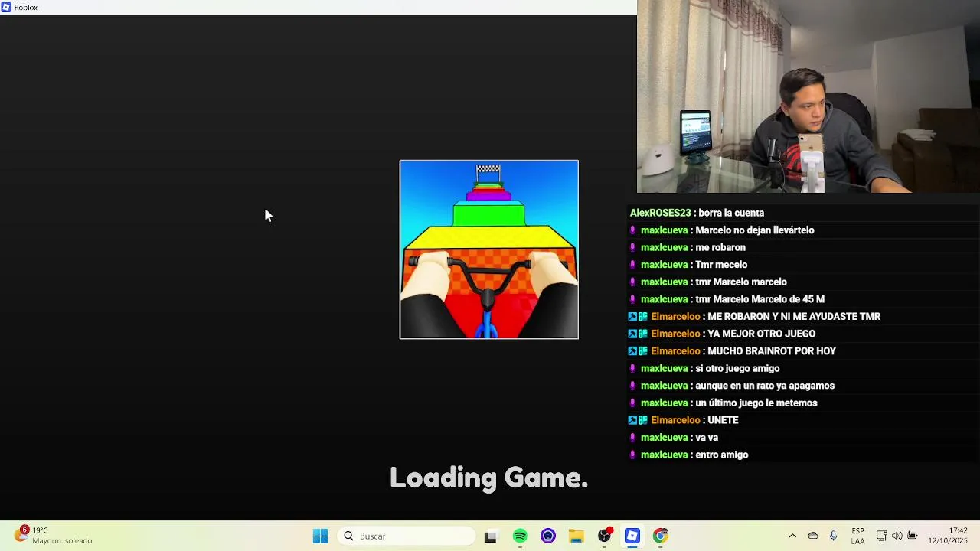Image resolution: width=980 pixels, height=551 pixels.
Task: Expand the hidden system tray icons
Action: [x=792, y=536]
